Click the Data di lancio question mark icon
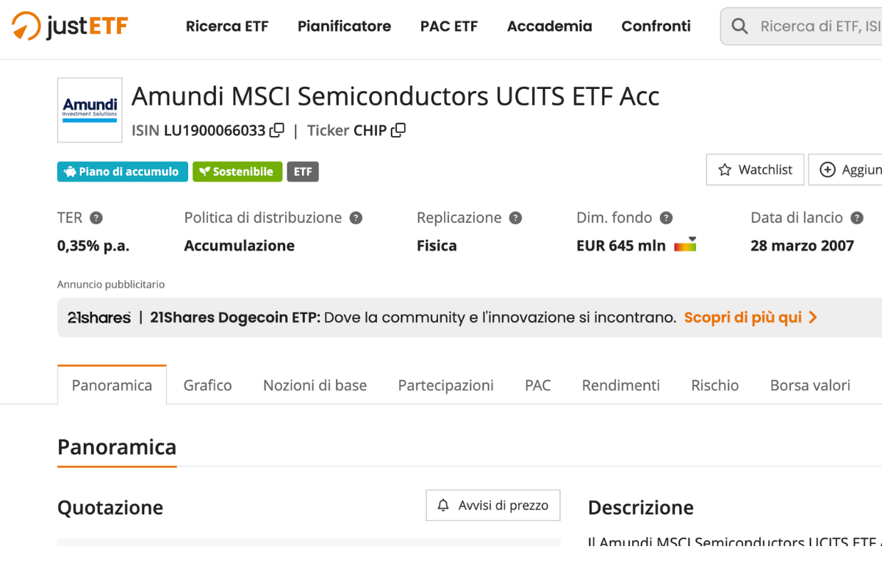The height and width of the screenshot is (588, 882). [x=857, y=218]
